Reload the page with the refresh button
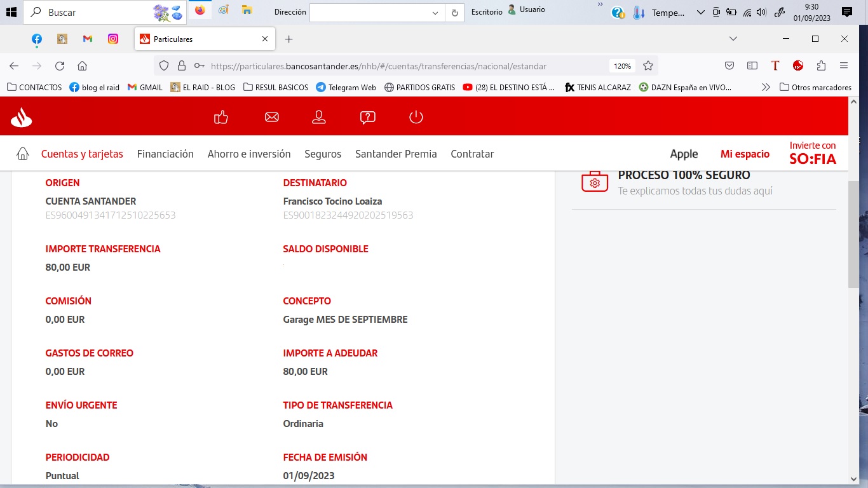 (60, 65)
